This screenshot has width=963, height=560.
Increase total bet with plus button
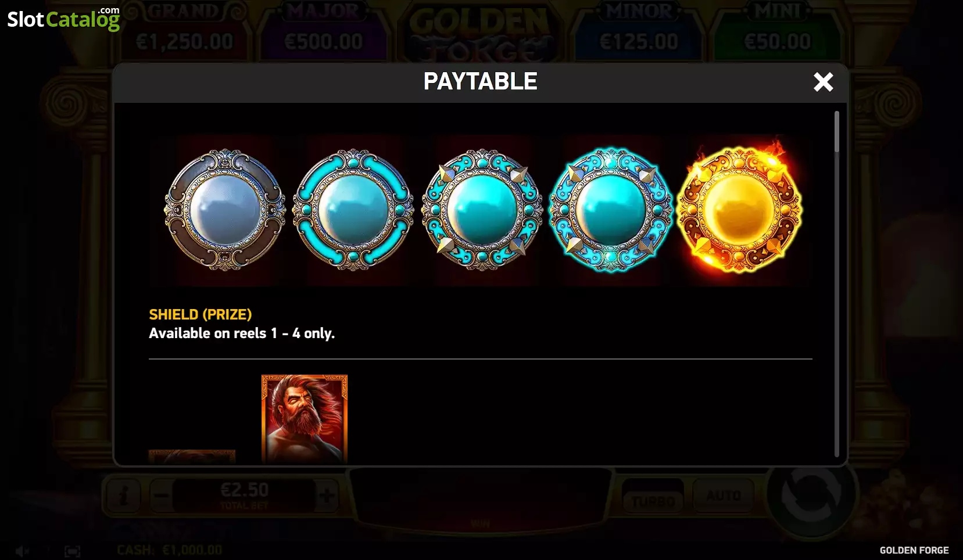pos(327,496)
